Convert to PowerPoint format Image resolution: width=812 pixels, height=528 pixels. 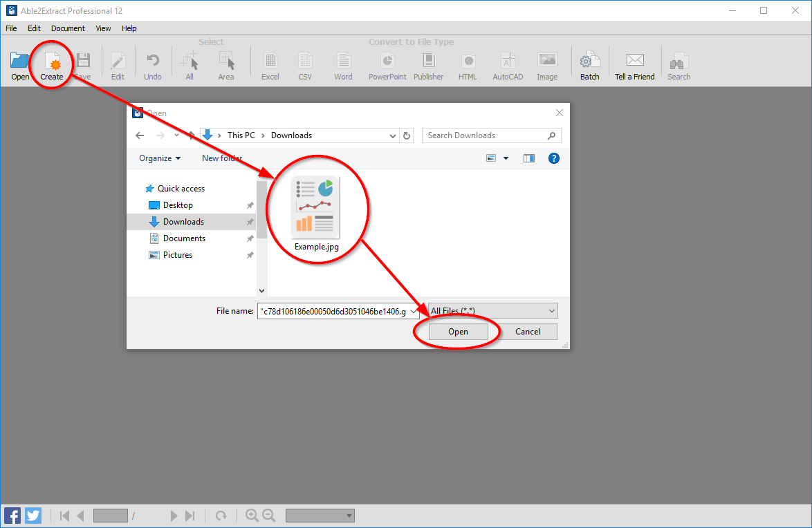coord(387,64)
